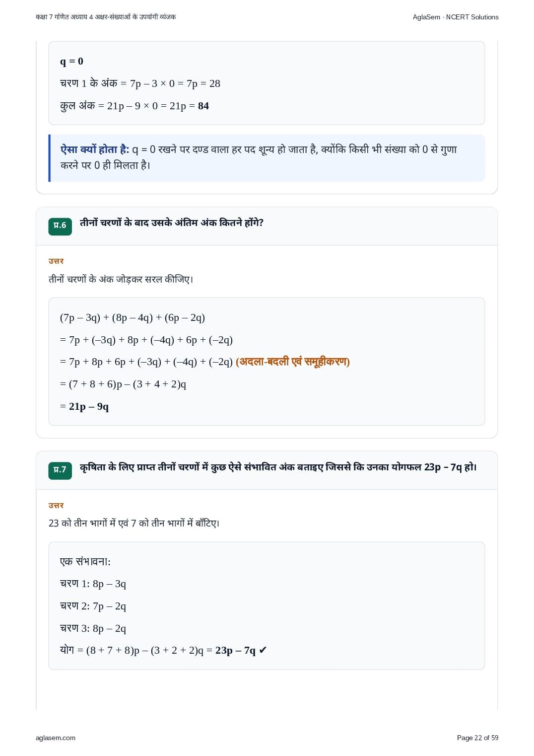
Task: Click the green प्र.7 question badge
Action: [60, 470]
